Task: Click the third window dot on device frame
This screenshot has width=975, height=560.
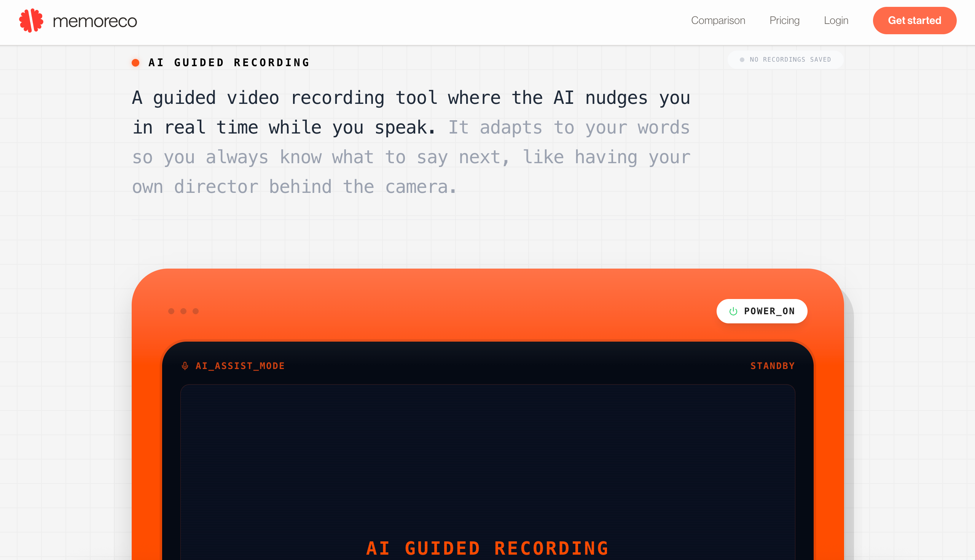Action: click(x=196, y=311)
